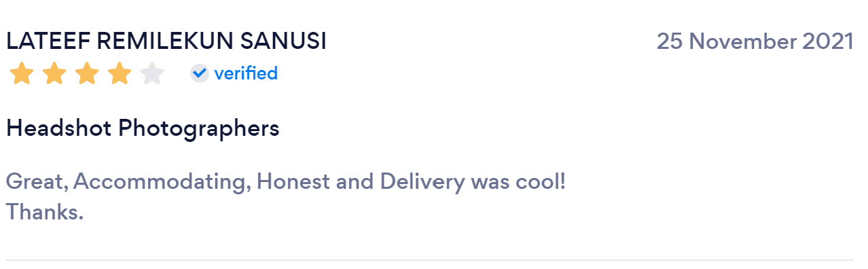
Task: Select the Headshot Photographers heading
Action: (143, 128)
